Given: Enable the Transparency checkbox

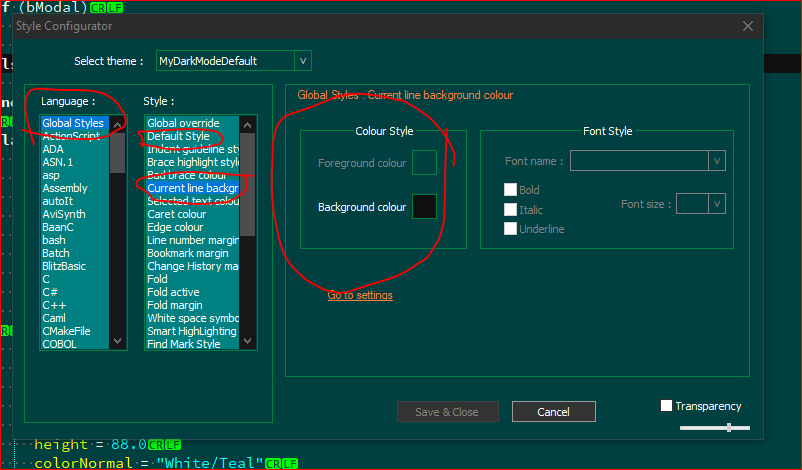Looking at the screenshot, I should pyautogui.click(x=666, y=406).
